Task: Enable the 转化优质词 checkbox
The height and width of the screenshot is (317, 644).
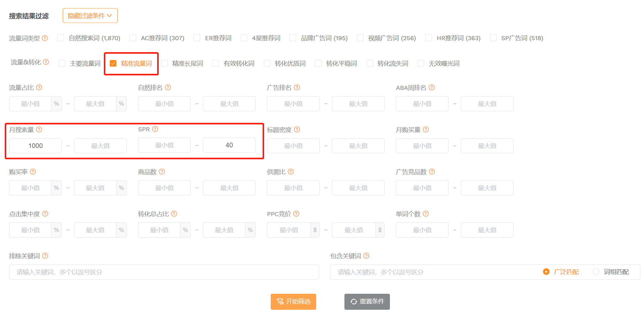Action: coord(267,63)
